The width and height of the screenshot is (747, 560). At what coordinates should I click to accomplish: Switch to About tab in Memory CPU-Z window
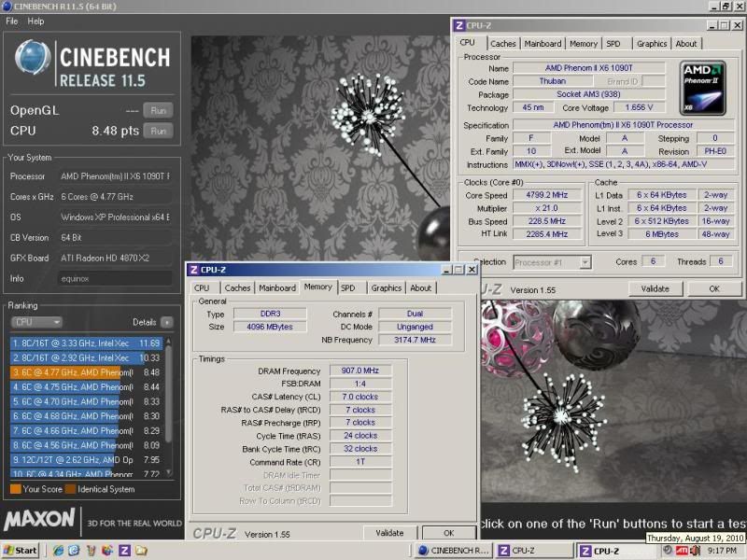point(421,288)
